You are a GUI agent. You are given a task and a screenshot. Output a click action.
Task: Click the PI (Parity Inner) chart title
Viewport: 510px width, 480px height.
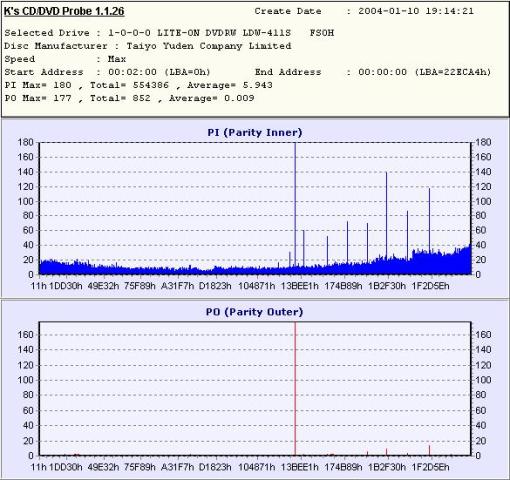(x=255, y=132)
